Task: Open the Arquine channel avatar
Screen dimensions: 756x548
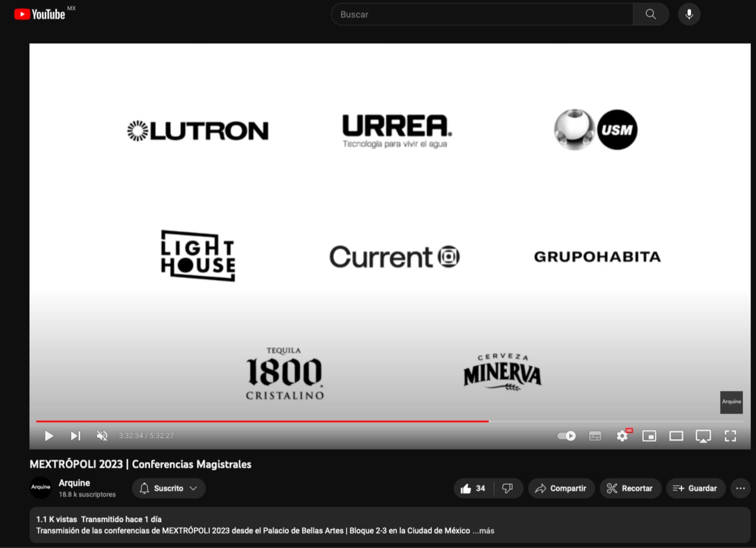Action: click(x=41, y=487)
